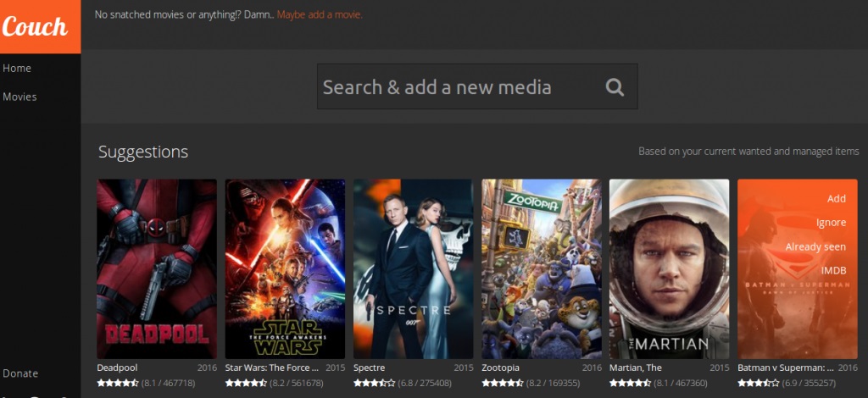Viewport: 868px width, 398px height.
Task: Click the Couch logo
Action: pos(40,26)
